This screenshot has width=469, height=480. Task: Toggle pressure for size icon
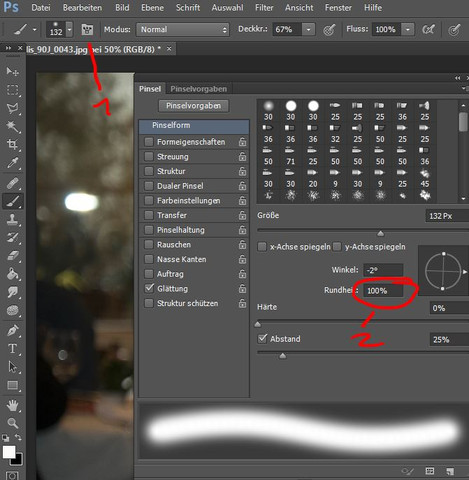pyautogui.click(x=454, y=30)
